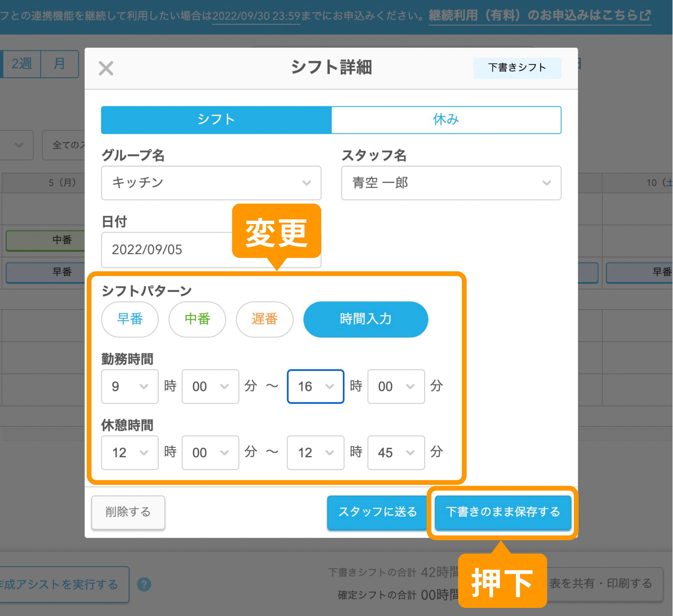Select the 時間入力 shift pattern
This screenshot has width=673, height=616.
(x=366, y=319)
